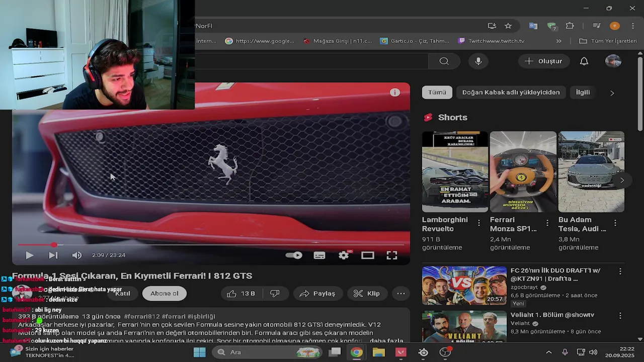
Task: Dislike the video with thumbs down
Action: click(275, 294)
